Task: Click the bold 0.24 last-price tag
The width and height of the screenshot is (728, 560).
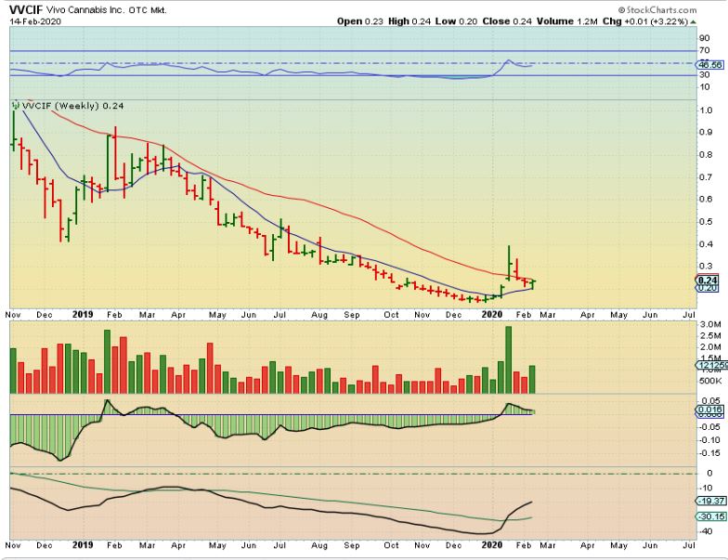Action: point(708,280)
